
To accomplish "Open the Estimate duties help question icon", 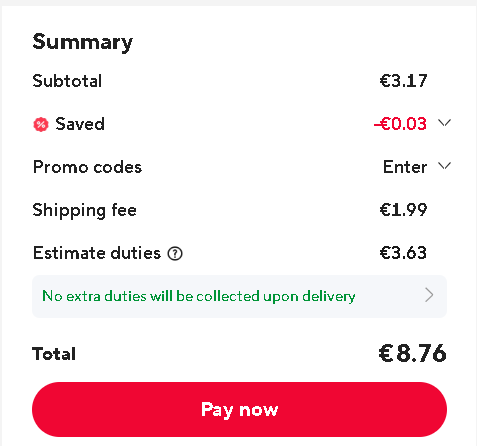I will click(175, 254).
